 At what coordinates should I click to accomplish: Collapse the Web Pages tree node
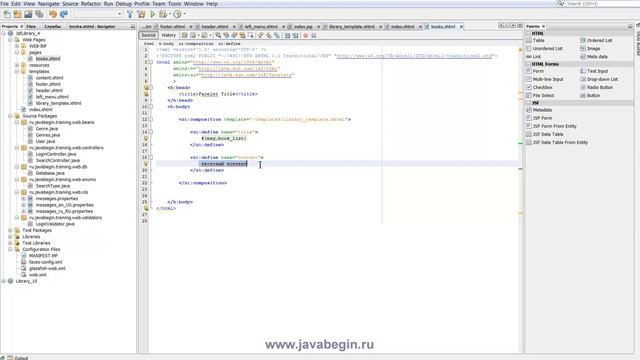coord(10,40)
